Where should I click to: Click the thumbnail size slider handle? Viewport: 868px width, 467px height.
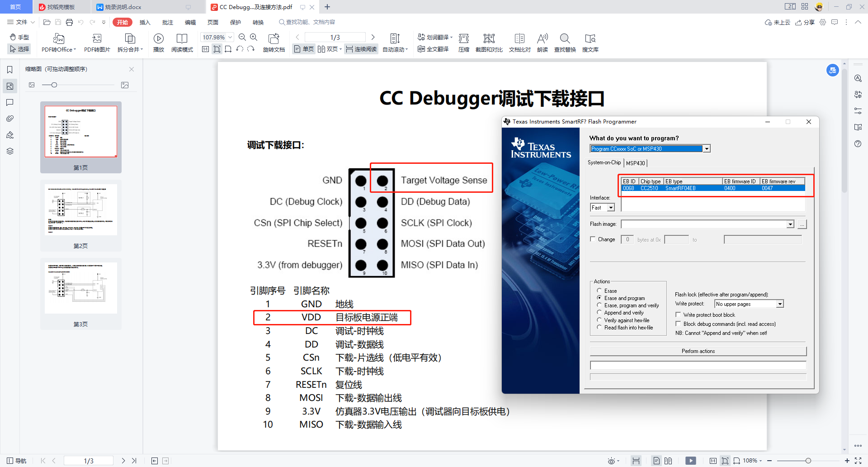54,85
